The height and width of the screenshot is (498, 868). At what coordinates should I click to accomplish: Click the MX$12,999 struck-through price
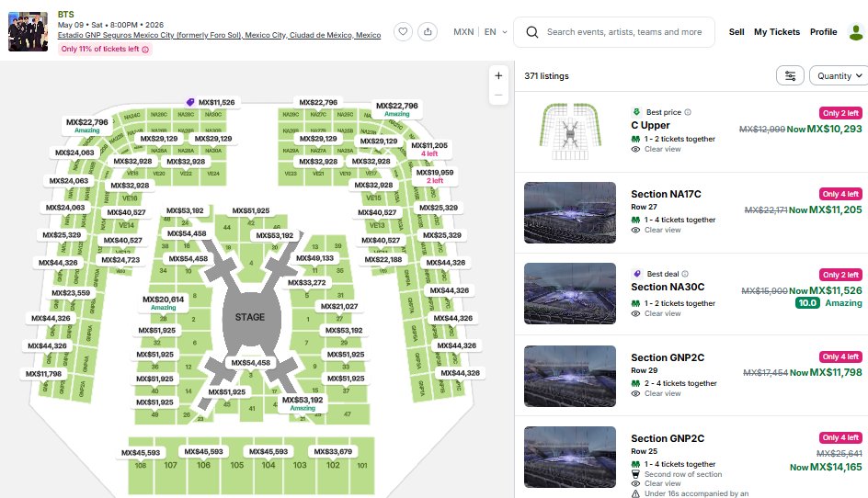pos(761,129)
